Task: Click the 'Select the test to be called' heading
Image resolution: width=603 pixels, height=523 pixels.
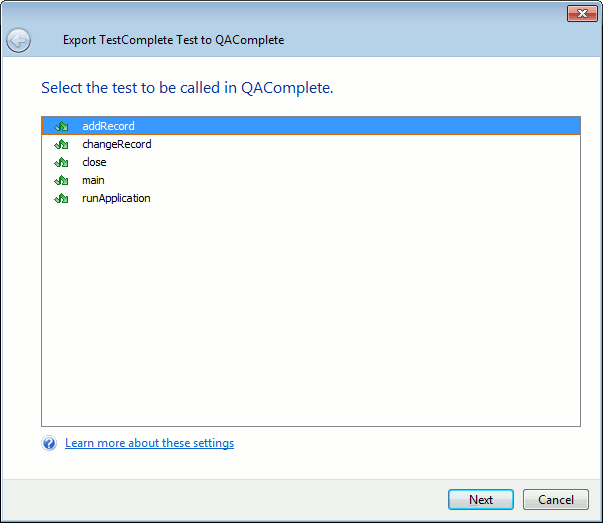Action: [187, 88]
